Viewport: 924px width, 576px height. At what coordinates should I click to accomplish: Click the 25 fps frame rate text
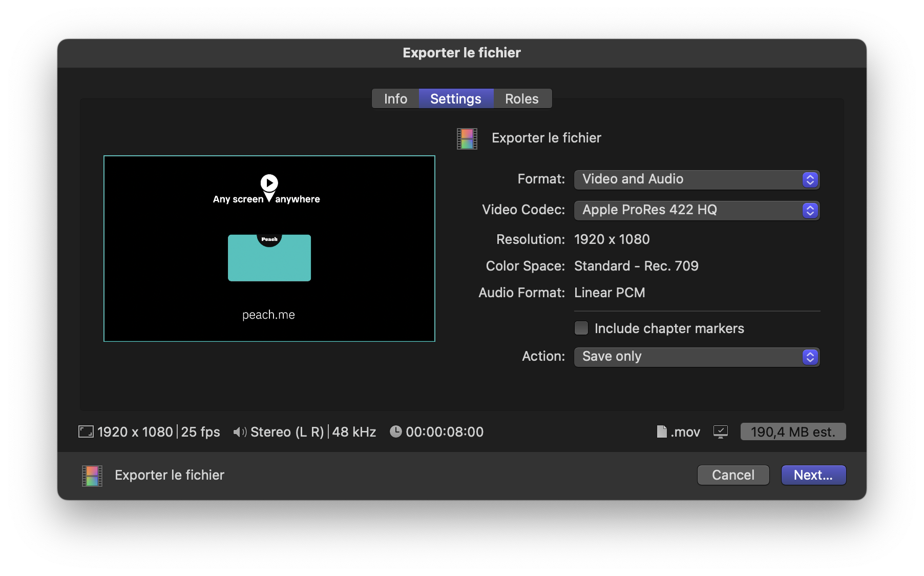(x=200, y=432)
